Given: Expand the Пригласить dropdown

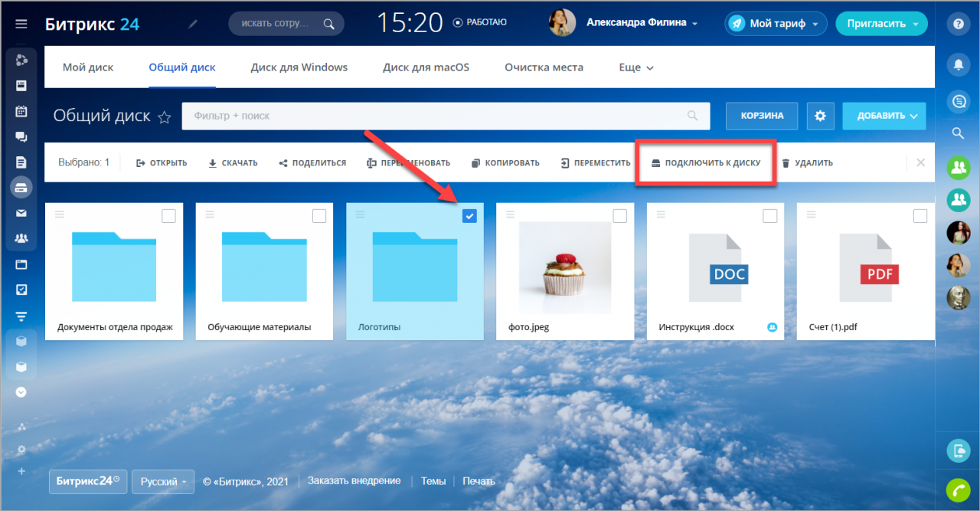Looking at the screenshot, I should click(881, 24).
